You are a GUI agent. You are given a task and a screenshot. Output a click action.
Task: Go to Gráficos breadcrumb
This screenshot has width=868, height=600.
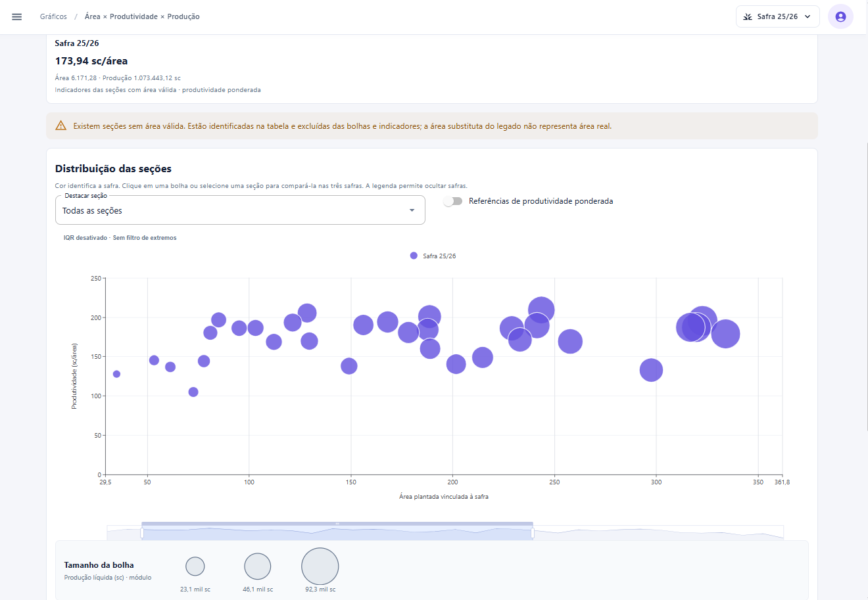(53, 16)
